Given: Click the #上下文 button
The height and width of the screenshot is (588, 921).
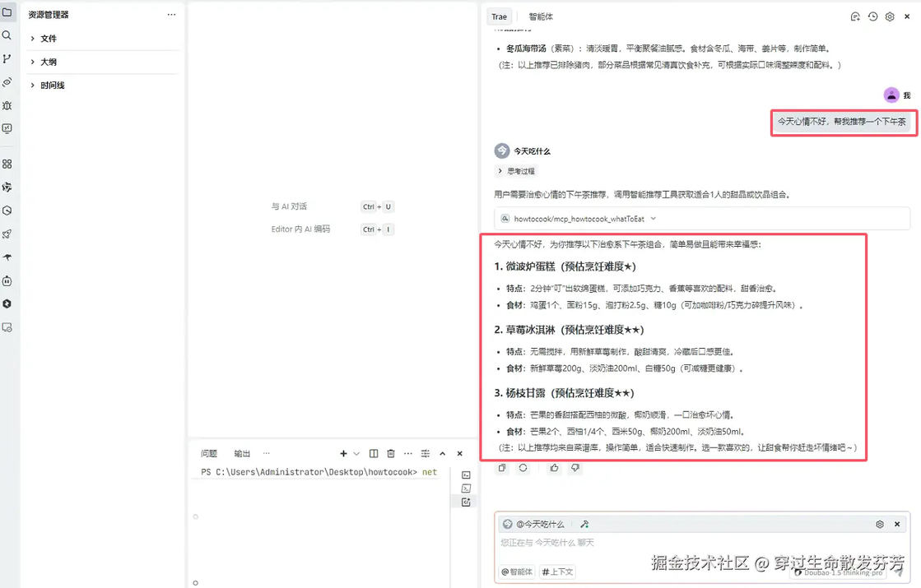Looking at the screenshot, I should tap(557, 572).
